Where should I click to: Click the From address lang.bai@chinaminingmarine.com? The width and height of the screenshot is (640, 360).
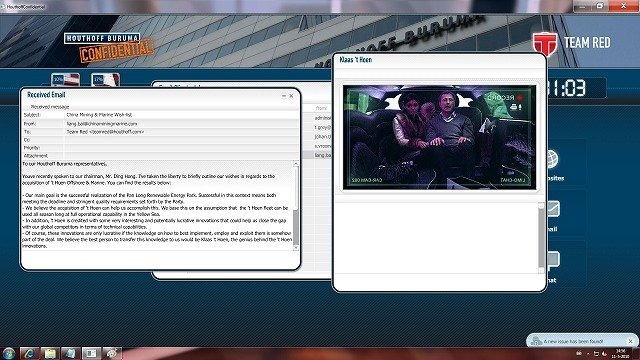point(102,124)
